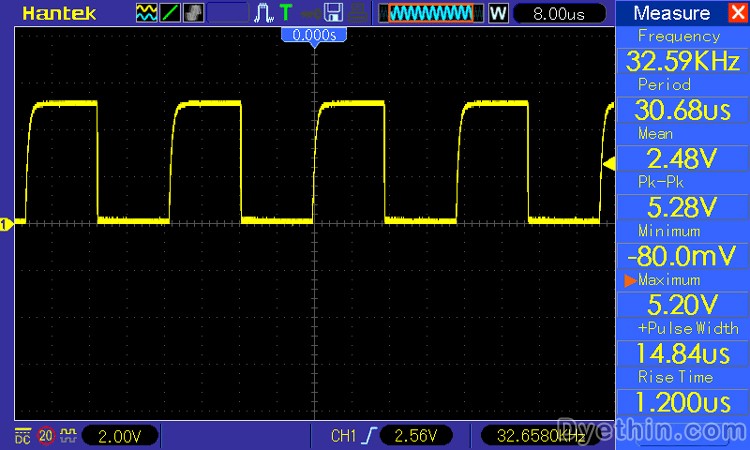Click the rising edge trigger slope icon
Image resolution: width=750 pixels, height=450 pixels.
pos(369,436)
